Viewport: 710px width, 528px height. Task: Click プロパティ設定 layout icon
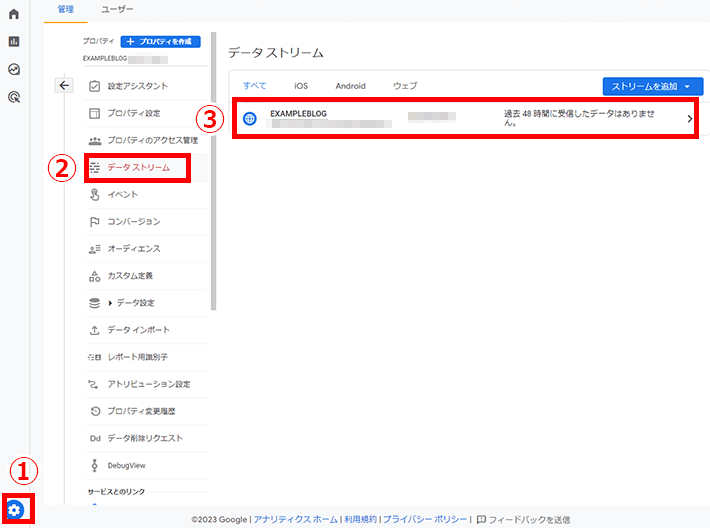click(95, 113)
